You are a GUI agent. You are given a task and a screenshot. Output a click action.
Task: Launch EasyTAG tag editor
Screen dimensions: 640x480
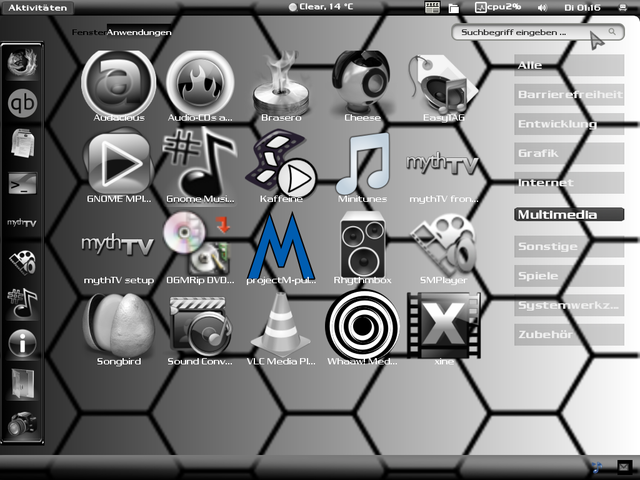pyautogui.click(x=444, y=84)
